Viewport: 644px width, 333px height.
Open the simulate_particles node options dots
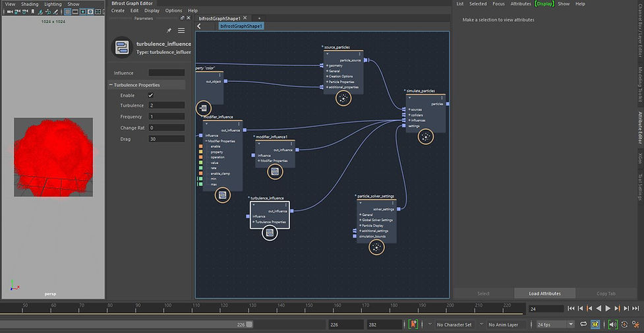click(x=442, y=98)
